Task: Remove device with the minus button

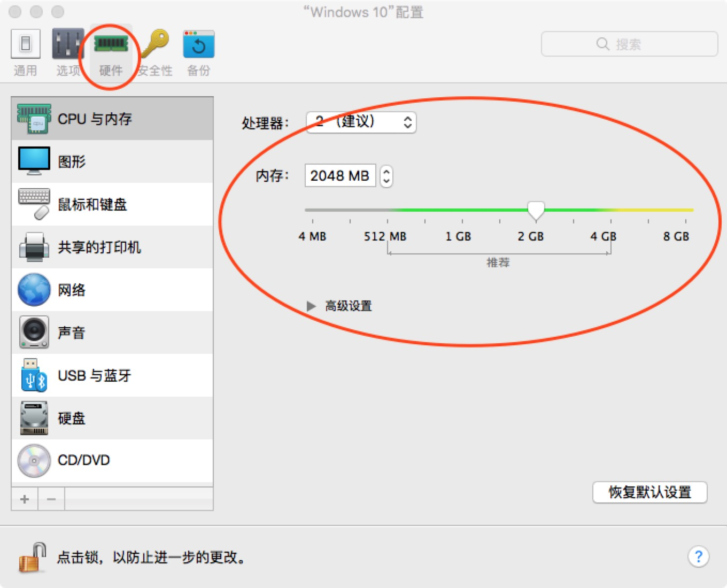Action: pyautogui.click(x=51, y=499)
